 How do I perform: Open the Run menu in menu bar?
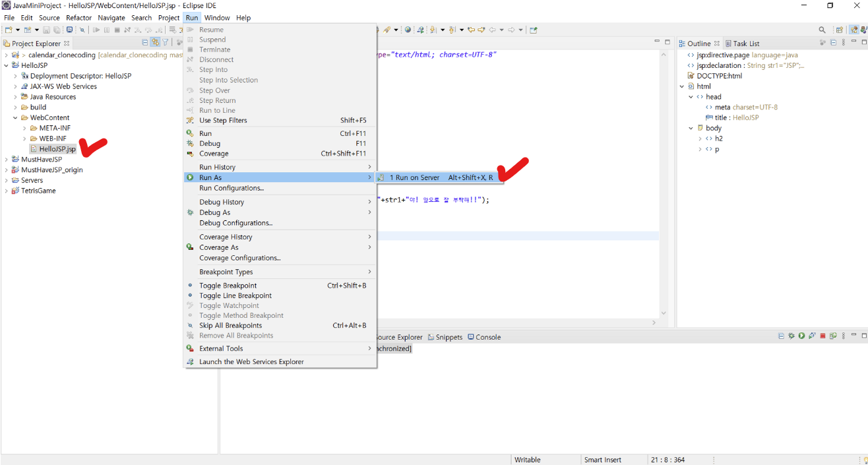(x=191, y=18)
